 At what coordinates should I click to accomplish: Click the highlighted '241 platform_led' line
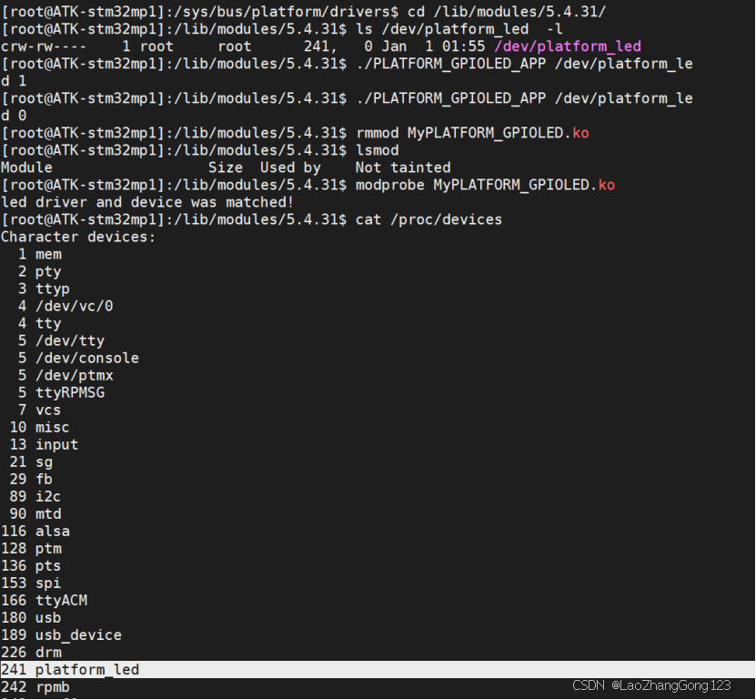click(x=378, y=670)
